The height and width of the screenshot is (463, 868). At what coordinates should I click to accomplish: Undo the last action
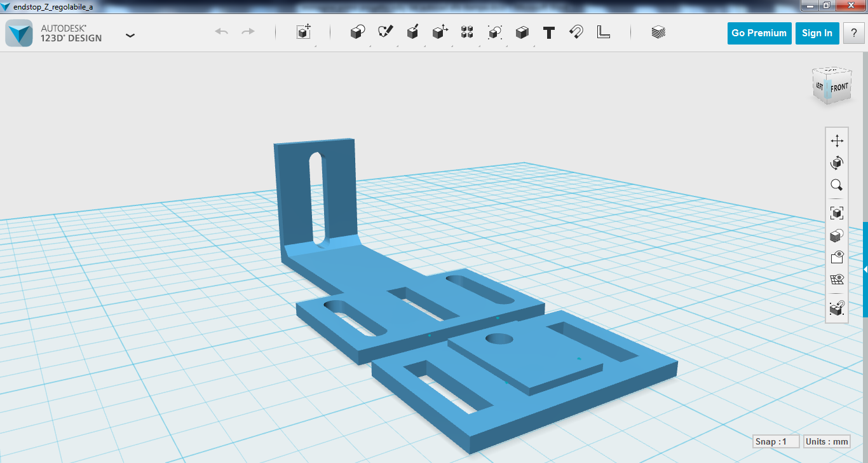pos(222,32)
